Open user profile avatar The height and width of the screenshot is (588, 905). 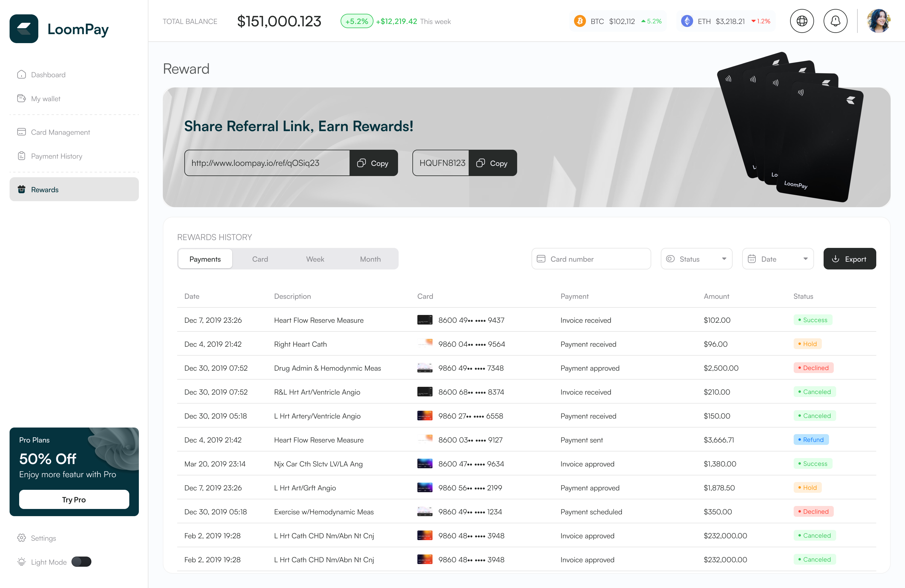point(878,21)
